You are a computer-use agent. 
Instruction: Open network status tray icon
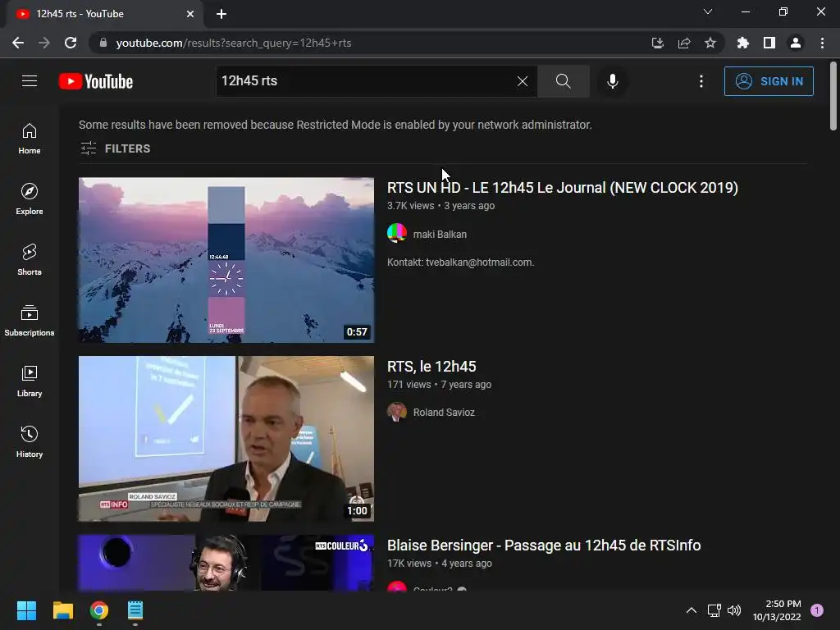click(x=714, y=610)
